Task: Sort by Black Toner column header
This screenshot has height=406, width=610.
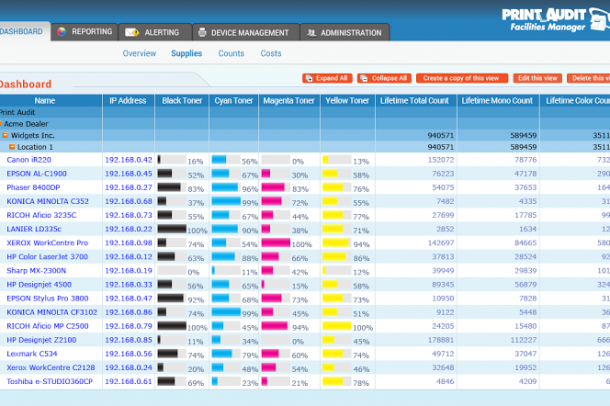Action: coord(182,101)
